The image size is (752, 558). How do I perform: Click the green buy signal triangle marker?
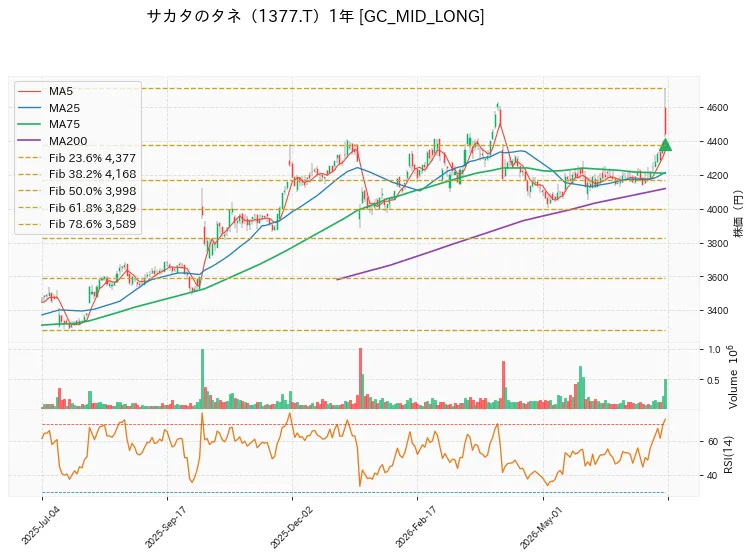[x=665, y=144]
